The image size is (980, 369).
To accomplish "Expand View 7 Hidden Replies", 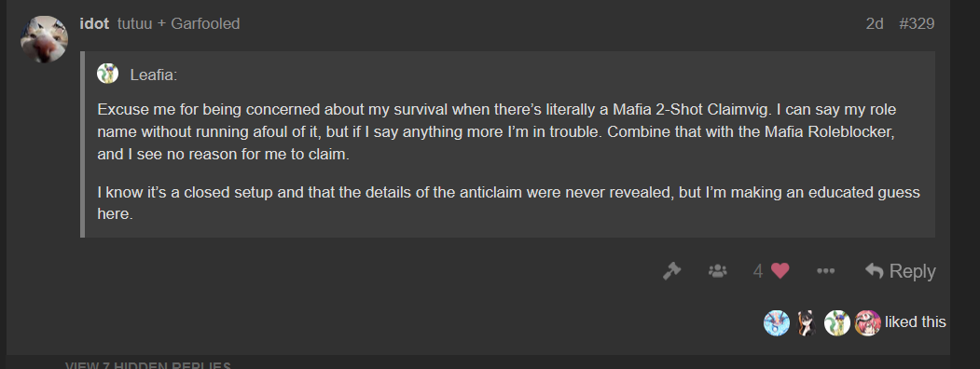I will click(148, 365).
